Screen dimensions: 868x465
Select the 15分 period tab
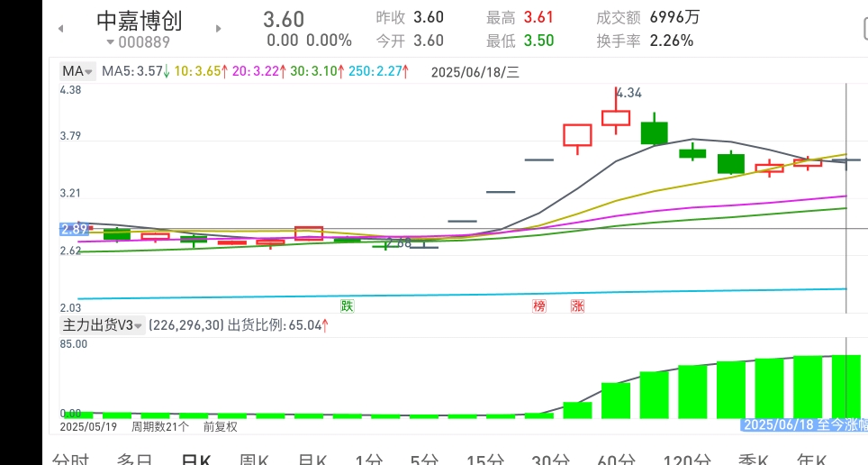[x=485, y=460]
